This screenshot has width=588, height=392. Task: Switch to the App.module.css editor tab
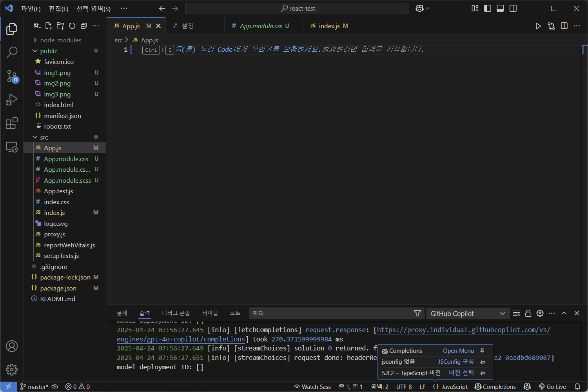[264, 26]
